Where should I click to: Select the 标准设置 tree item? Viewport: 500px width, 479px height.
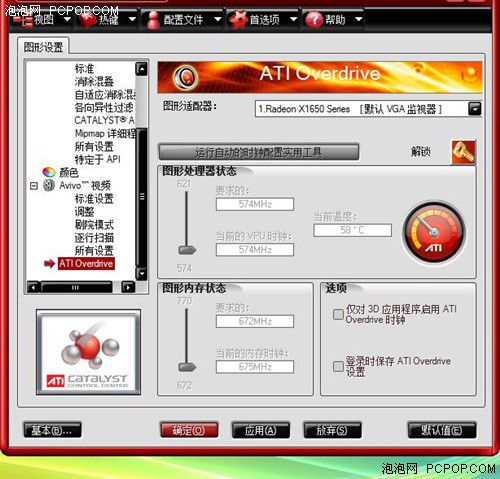coord(94,199)
